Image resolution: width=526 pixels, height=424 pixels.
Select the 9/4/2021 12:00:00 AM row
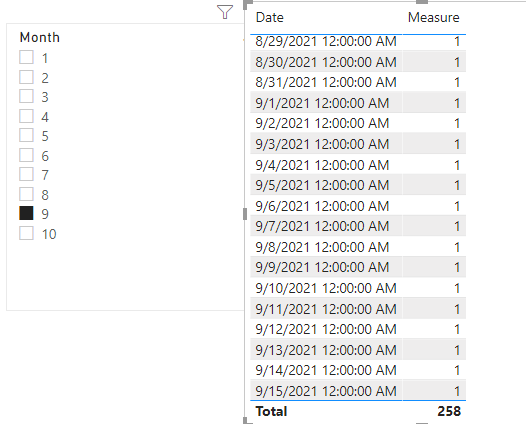pos(358,165)
